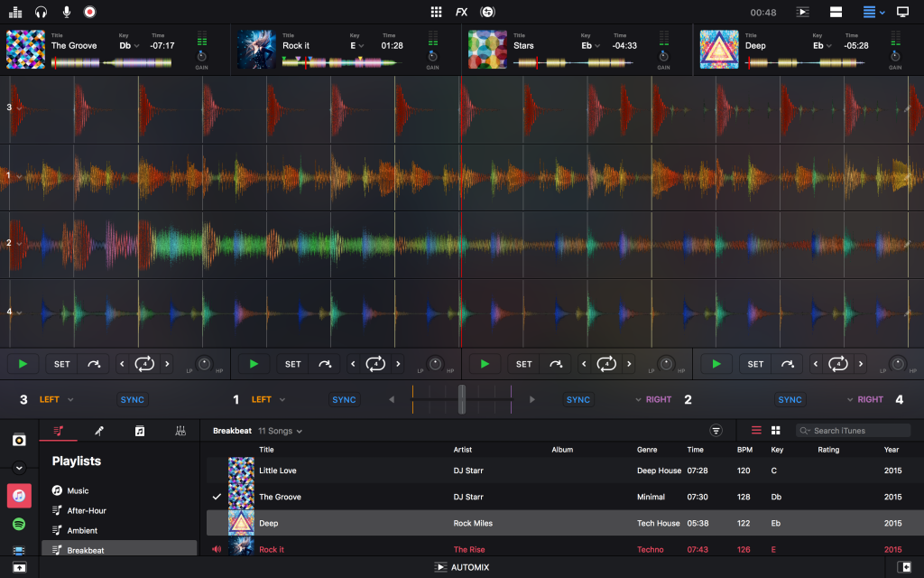Select the Ambient playlist
The width and height of the screenshot is (924, 578).
[x=82, y=530]
